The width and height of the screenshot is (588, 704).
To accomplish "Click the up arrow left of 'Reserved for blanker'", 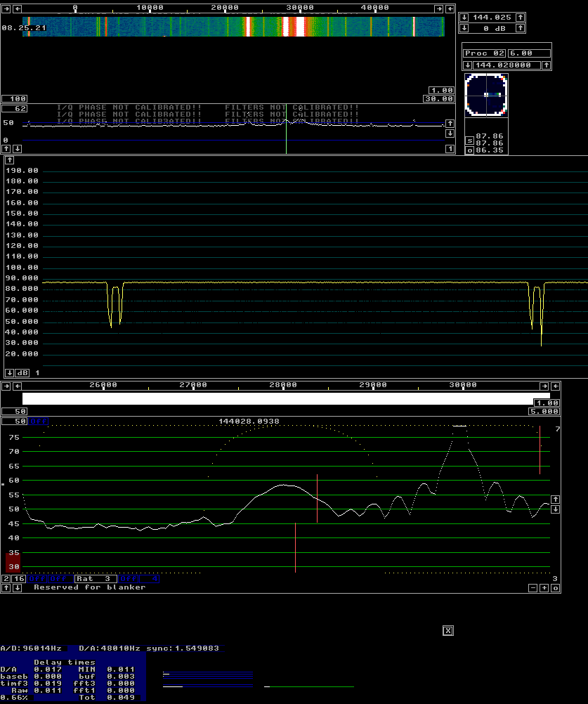I will (x=6, y=587).
